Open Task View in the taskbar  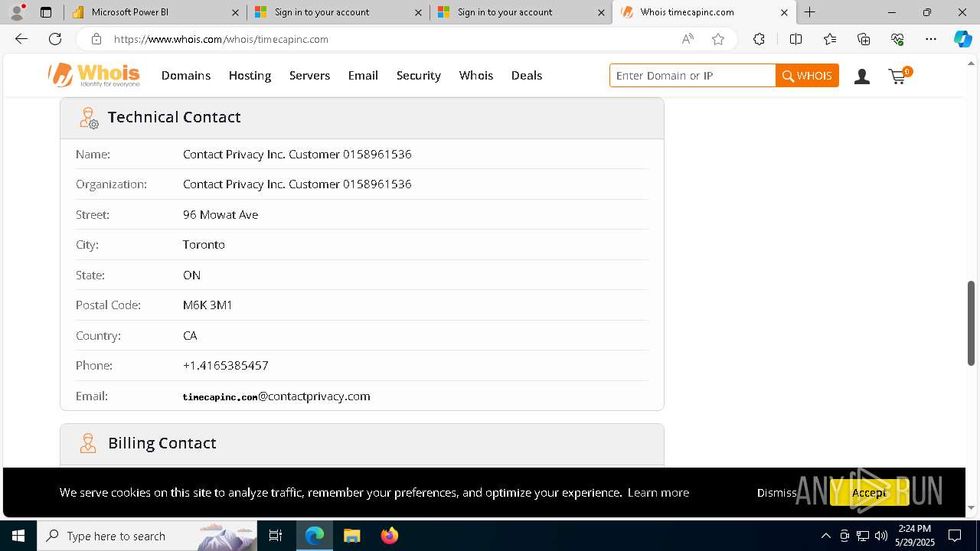tap(276, 536)
